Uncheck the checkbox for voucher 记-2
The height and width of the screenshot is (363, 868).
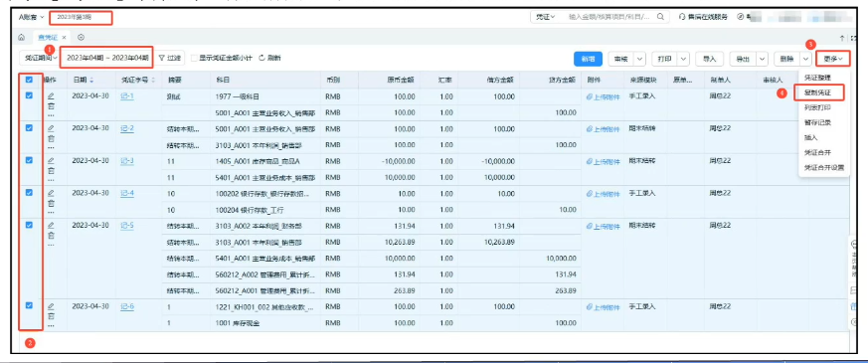30,128
